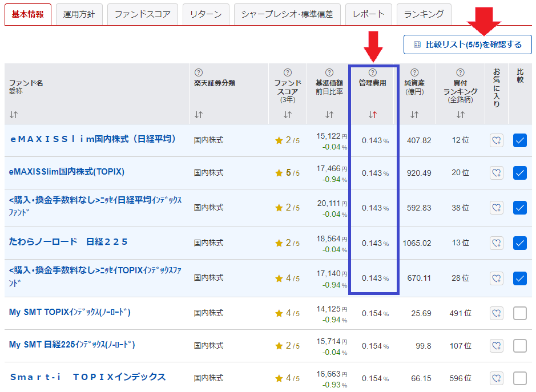Favorite Smart-i TOPIXインデックス with heart icon
This screenshot has height=392, width=536.
click(x=497, y=378)
